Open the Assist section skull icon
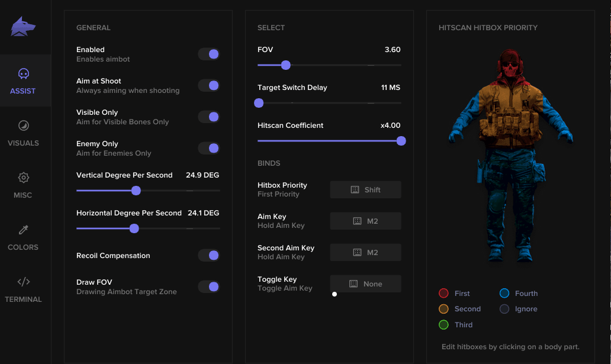Viewport: 611px width, 364px height. tap(23, 74)
